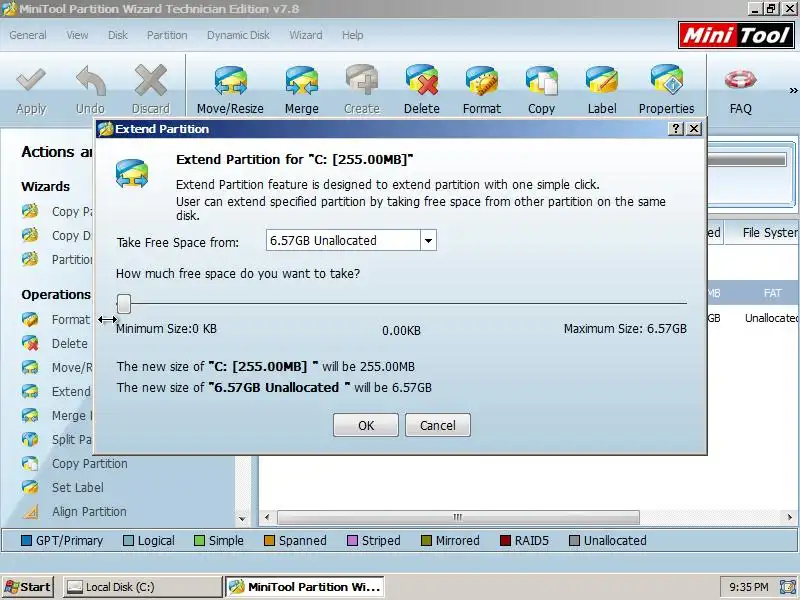The image size is (800, 600).
Task: Click the Extend operation icon in sidebar
Action: click(30, 391)
